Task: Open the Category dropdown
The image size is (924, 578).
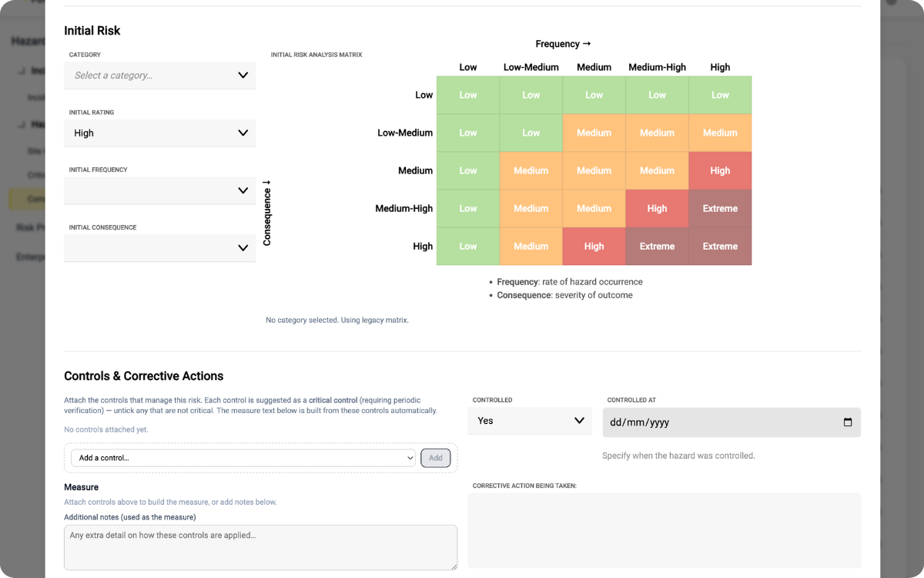Action: [x=160, y=76]
